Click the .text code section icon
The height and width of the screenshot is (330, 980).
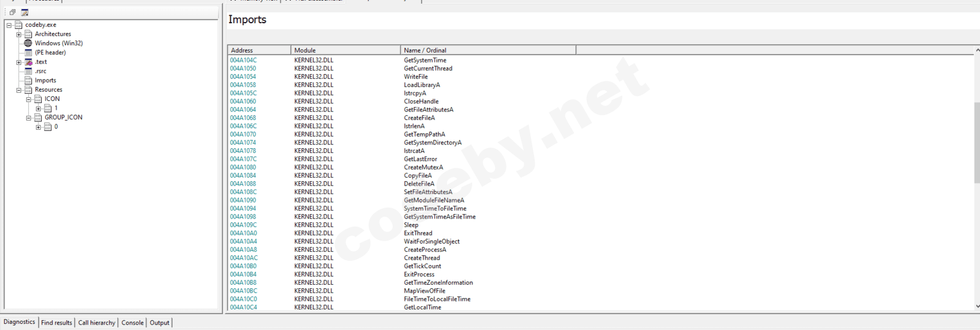[28, 62]
